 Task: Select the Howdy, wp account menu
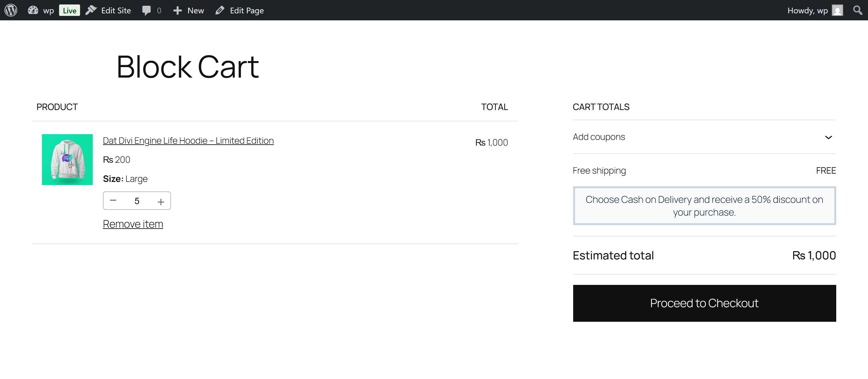807,10
